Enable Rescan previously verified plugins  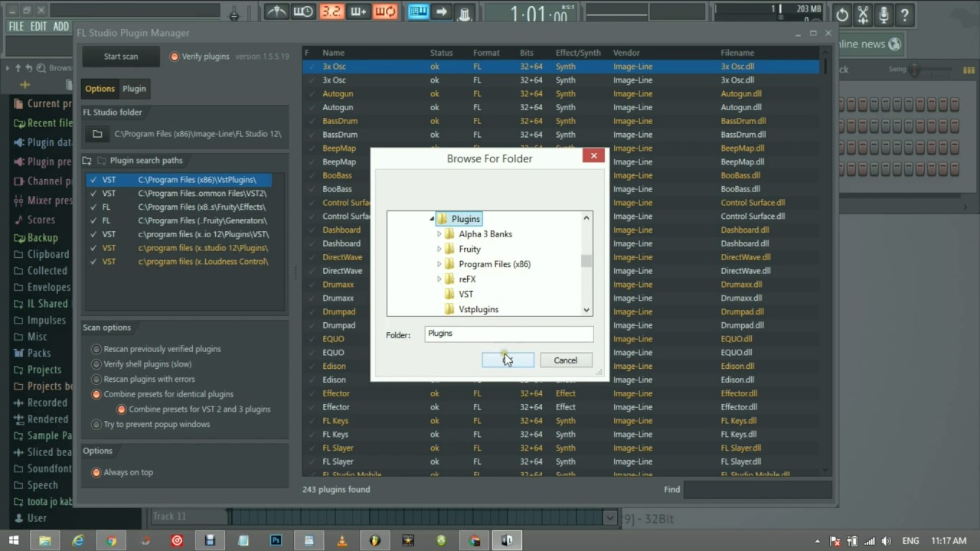point(96,349)
